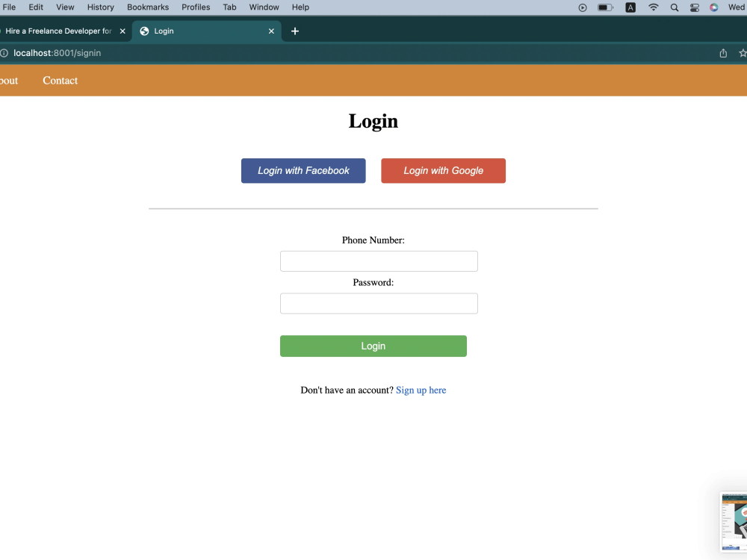747x560 pixels.
Task: Click the Don't have an account? text
Action: pyautogui.click(x=347, y=390)
